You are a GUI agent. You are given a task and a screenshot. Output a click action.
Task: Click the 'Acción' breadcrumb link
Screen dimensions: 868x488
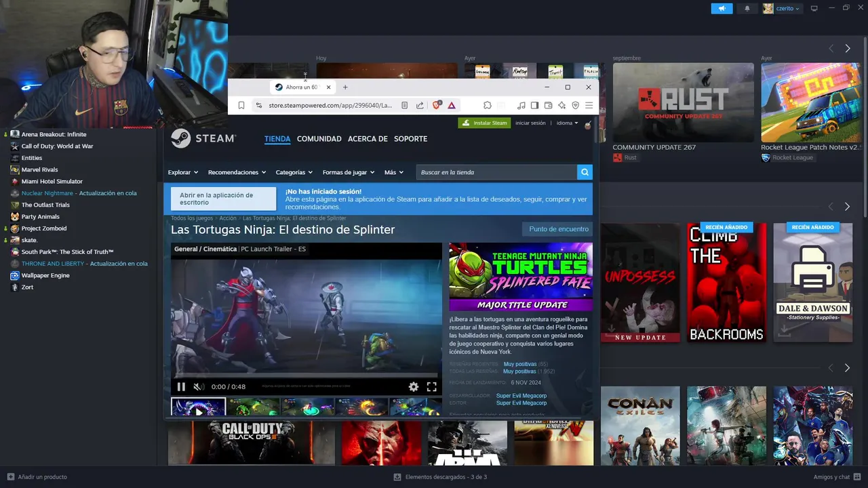228,218
